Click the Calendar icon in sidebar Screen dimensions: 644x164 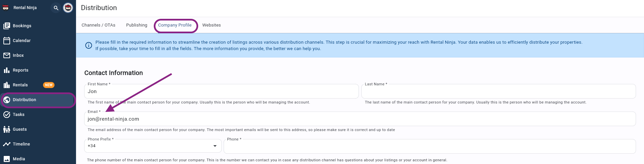[7, 41]
